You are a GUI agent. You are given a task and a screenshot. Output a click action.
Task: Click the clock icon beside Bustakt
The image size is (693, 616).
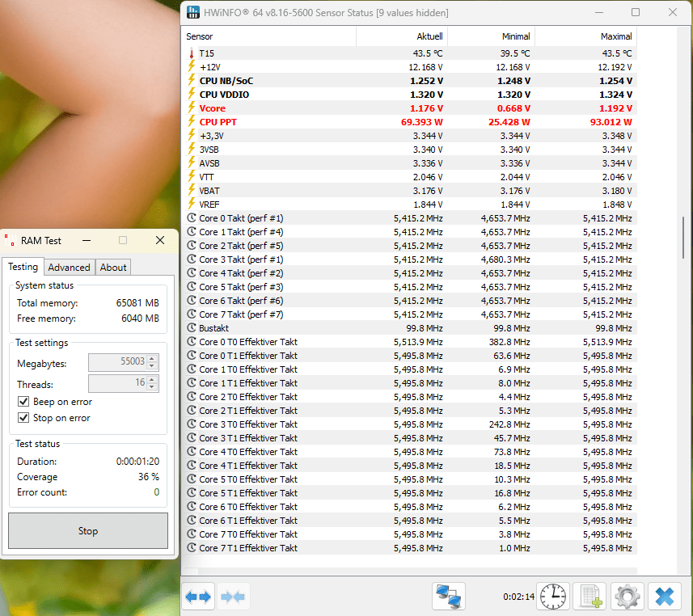(192, 328)
